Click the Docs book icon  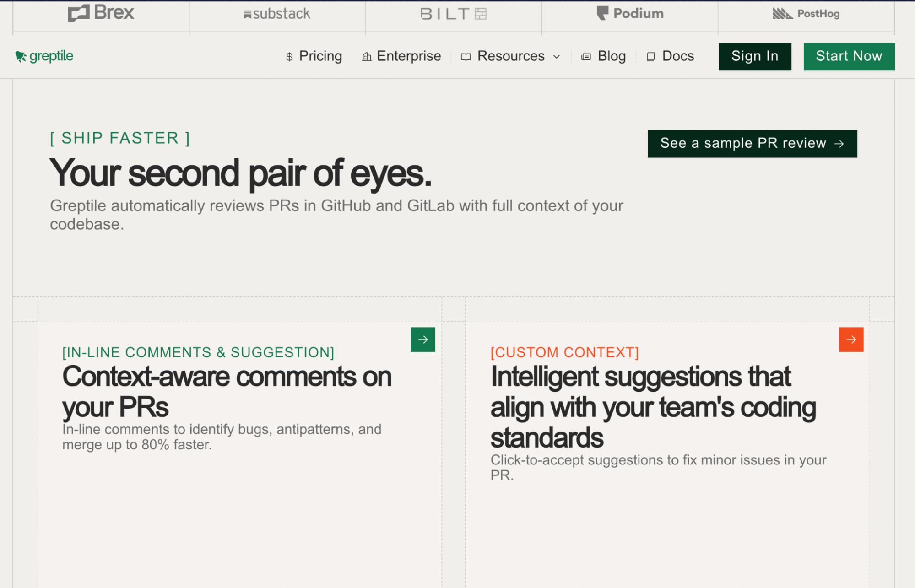coord(650,57)
